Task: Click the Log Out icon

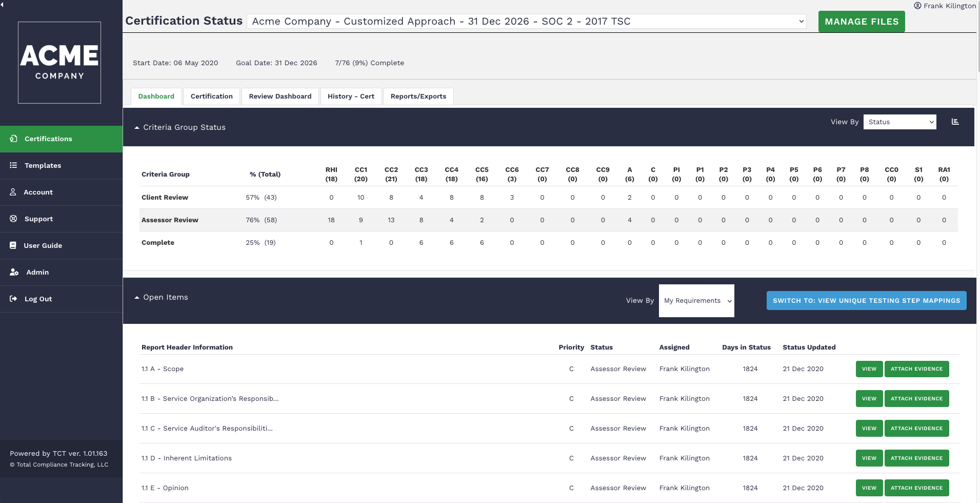Action: point(14,299)
